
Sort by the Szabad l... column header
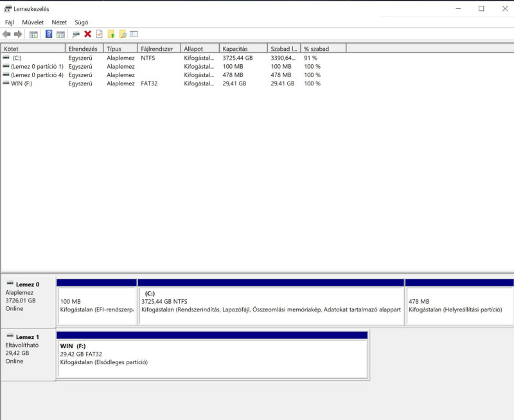click(284, 49)
